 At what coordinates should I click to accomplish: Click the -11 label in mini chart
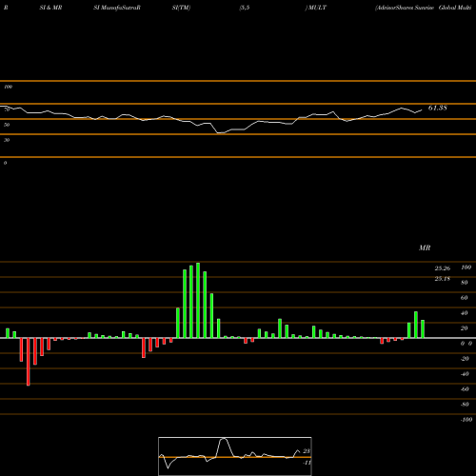click(307, 463)
